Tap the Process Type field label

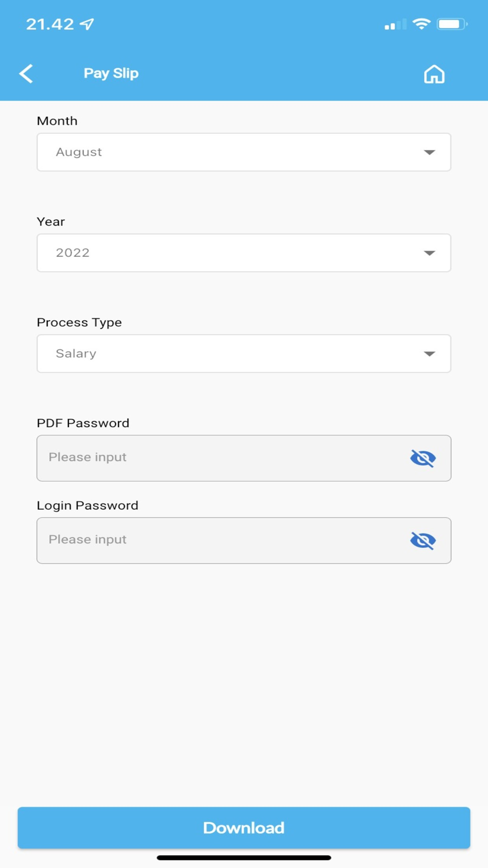79,323
